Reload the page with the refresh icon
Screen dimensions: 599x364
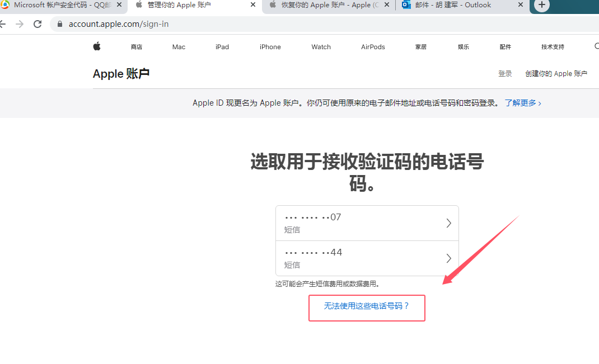38,24
